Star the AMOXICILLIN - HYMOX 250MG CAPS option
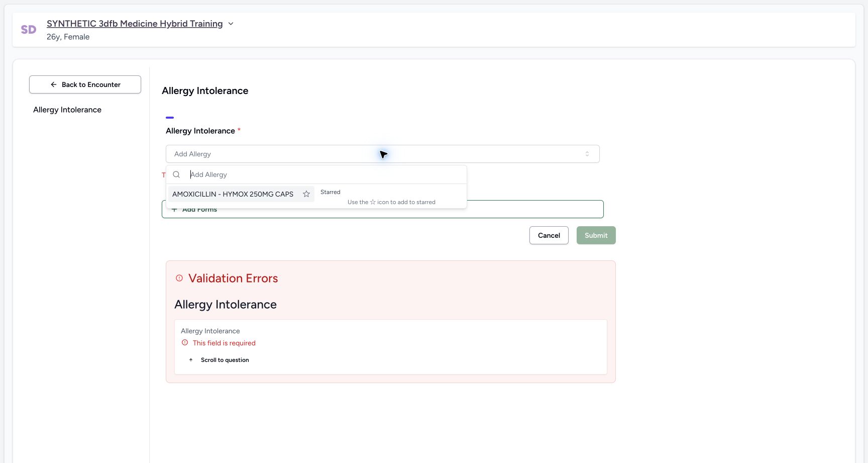Screen dimensions: 868x463 click(x=306, y=194)
